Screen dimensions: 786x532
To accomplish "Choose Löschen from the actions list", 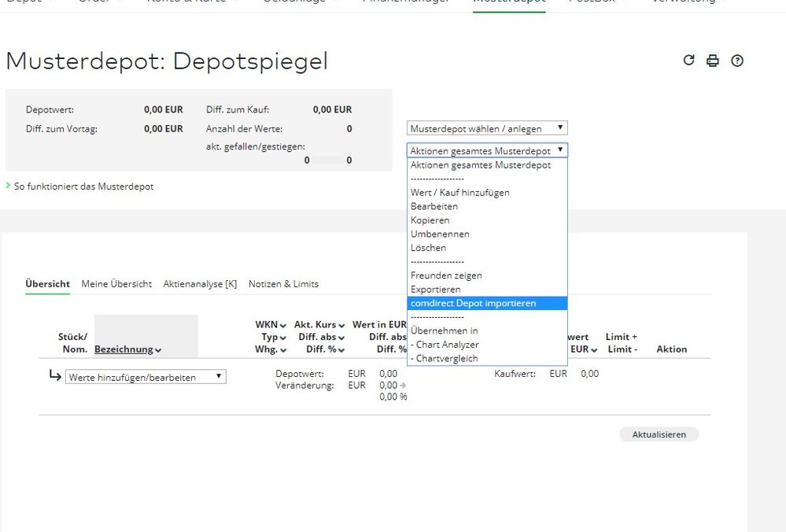I will [x=428, y=248].
